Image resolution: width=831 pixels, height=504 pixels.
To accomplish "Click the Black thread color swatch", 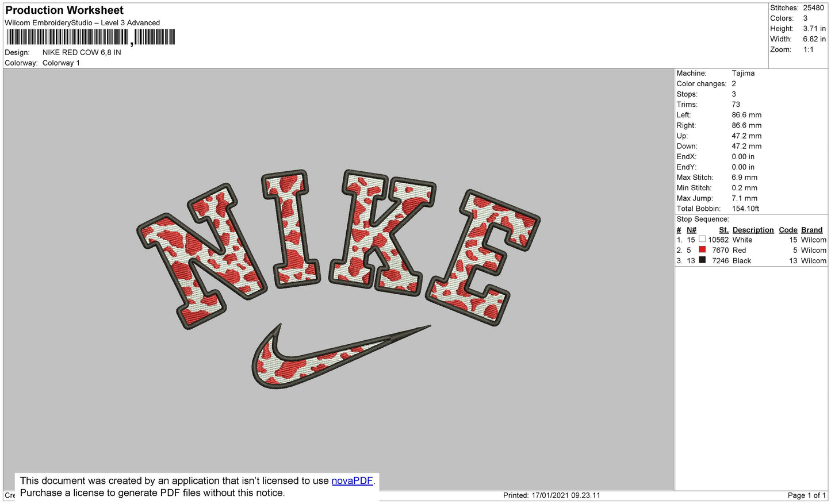I will 702,260.
